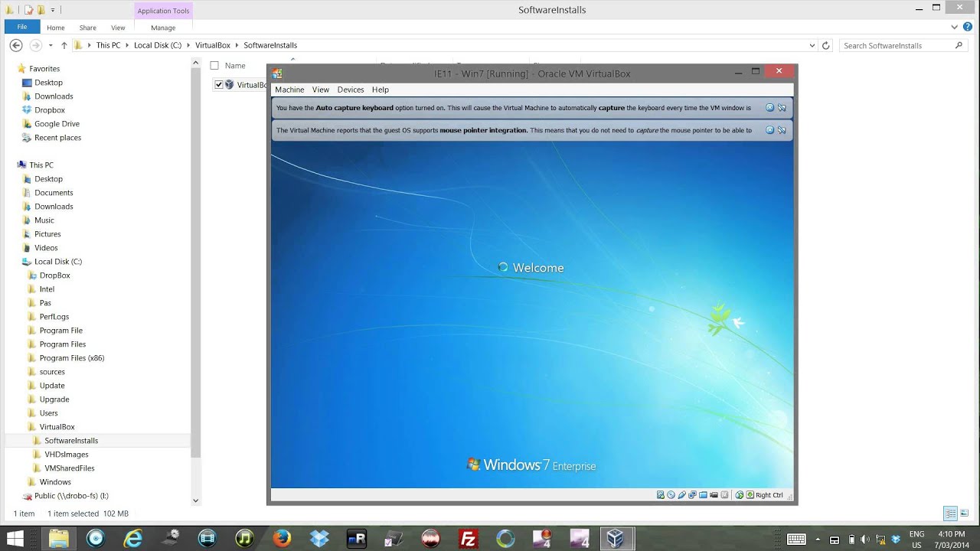The width and height of the screenshot is (980, 551).
Task: Click keyboard capture icon beside Right Ctrl
Action: coord(750,495)
